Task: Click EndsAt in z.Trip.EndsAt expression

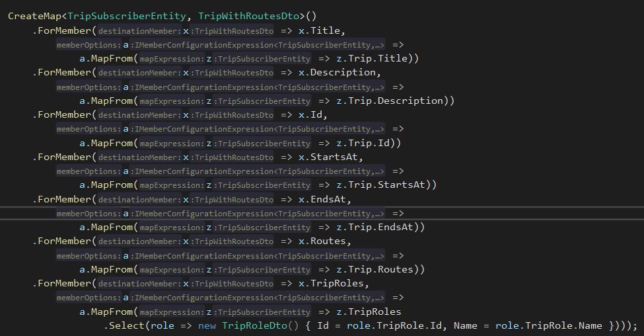Action: (396, 227)
